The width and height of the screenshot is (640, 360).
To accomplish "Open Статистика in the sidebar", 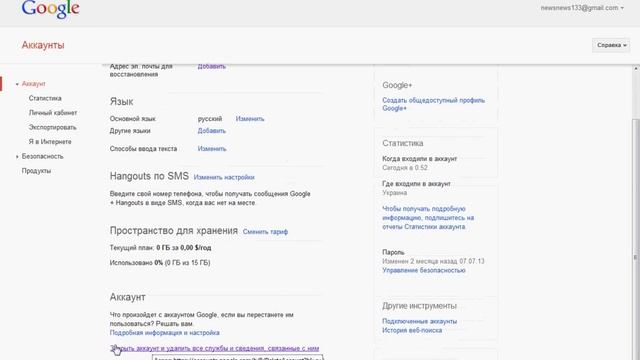I will (45, 98).
